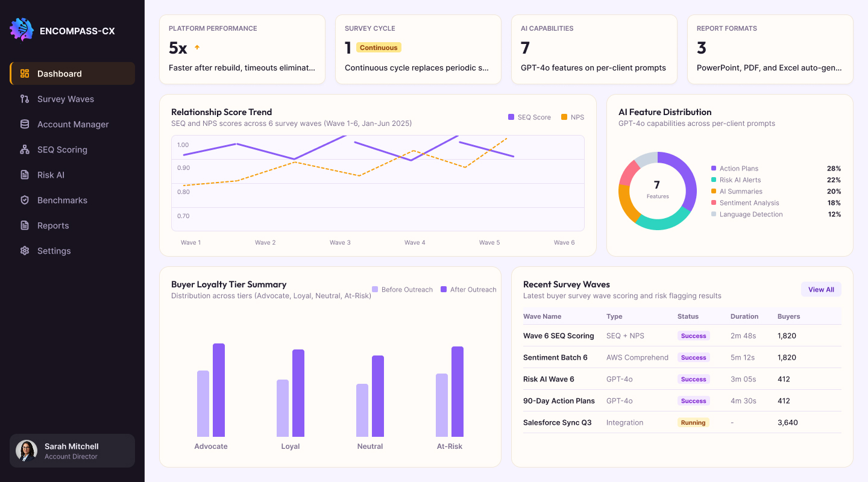
Task: Click the donut chart center showing 7 Features
Action: (x=657, y=189)
